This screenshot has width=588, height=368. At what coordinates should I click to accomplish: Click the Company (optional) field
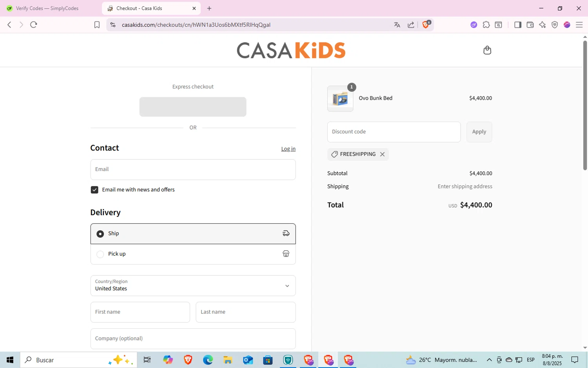[193, 339]
